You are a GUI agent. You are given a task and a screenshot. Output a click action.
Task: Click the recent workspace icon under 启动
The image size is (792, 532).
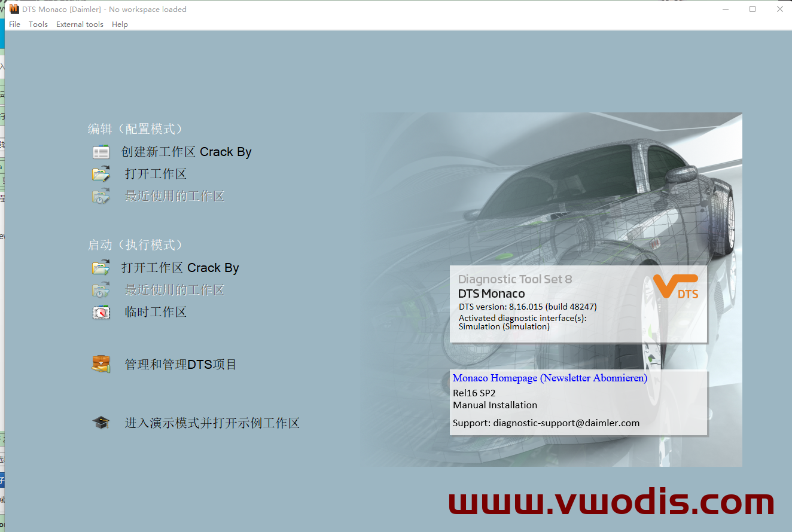pos(101,290)
